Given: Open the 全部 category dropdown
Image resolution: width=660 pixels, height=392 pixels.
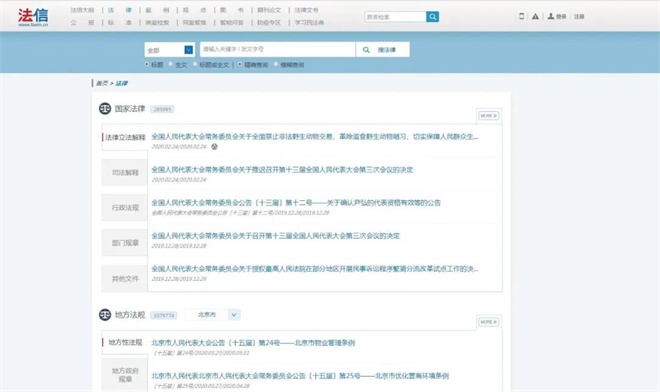Looking at the screenshot, I should (x=169, y=50).
